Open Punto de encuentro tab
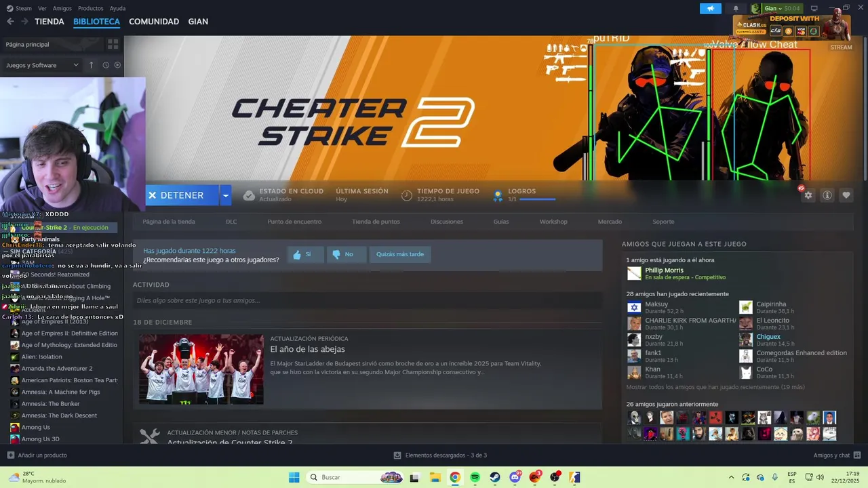Screen dimensions: 868x488 (x=294, y=222)
